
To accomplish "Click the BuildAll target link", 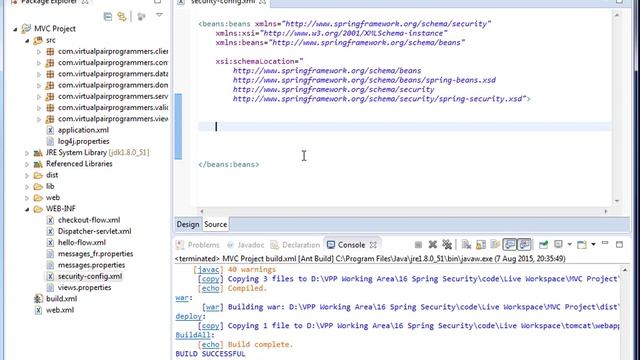I will coord(193,336).
